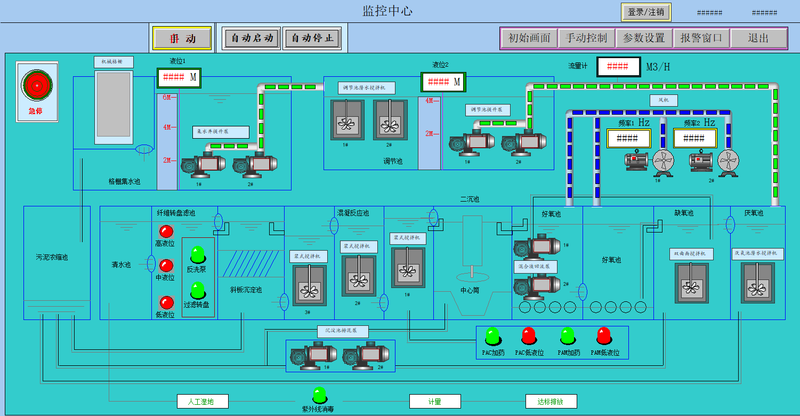Click the 2# mixer in 调节池
This screenshot has width=800, height=416.
(x=389, y=120)
